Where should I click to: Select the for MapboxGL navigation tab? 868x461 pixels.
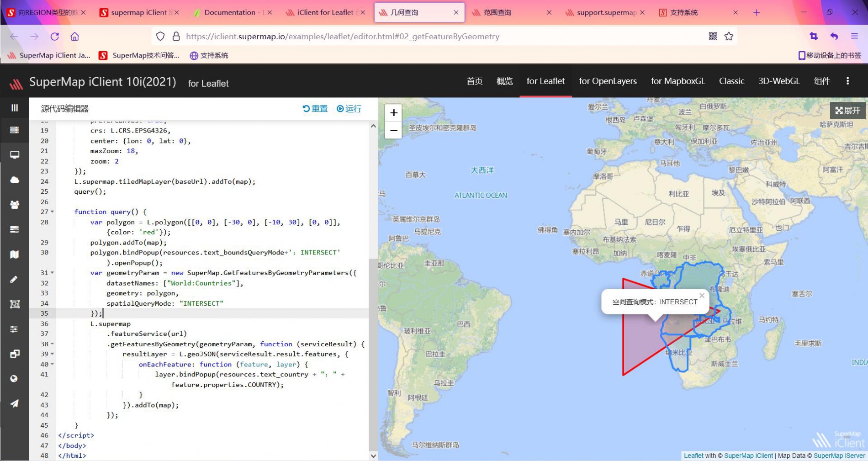click(678, 81)
